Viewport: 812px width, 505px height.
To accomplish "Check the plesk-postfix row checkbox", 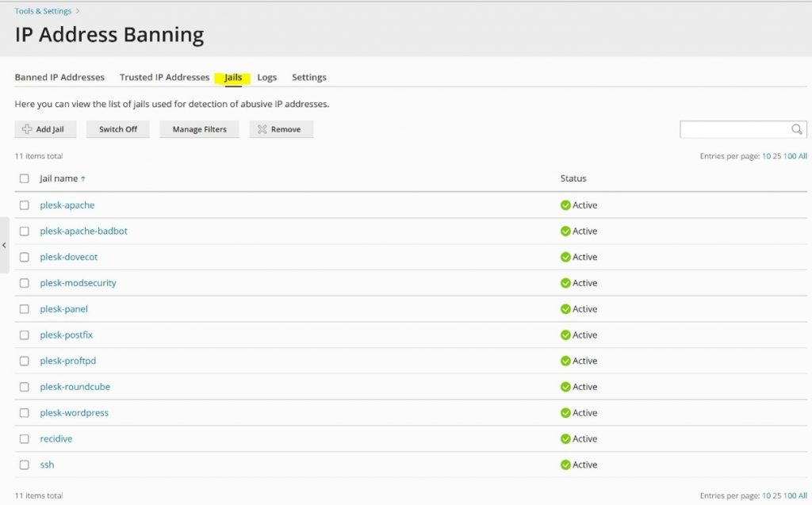I will pyautogui.click(x=25, y=335).
